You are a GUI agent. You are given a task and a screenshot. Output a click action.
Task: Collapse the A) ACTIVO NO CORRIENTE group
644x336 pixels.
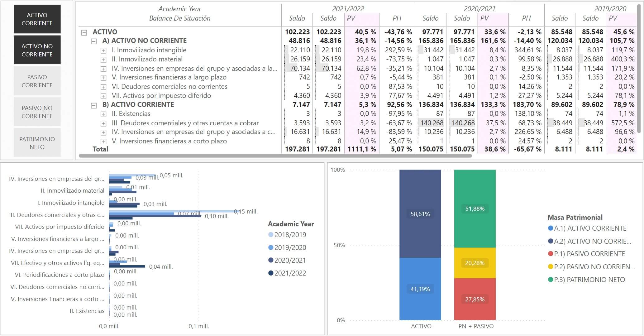tap(94, 41)
